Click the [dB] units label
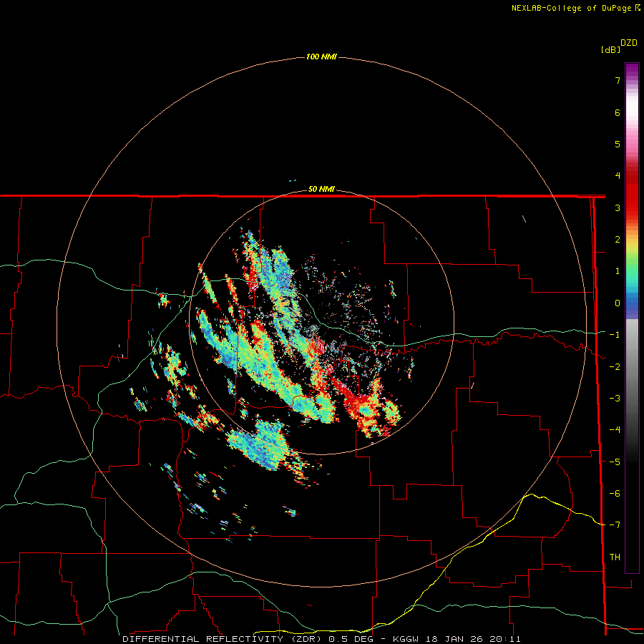The width and height of the screenshot is (644, 644). pos(610,50)
